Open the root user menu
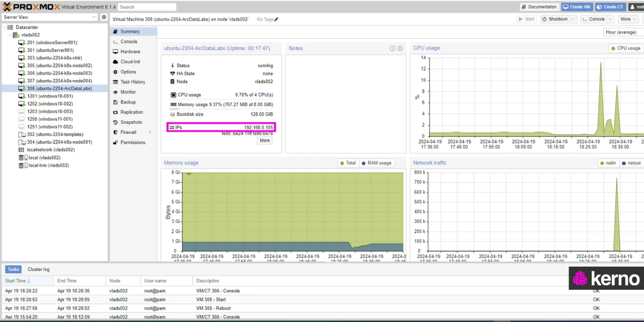The image size is (644, 322). point(636,7)
